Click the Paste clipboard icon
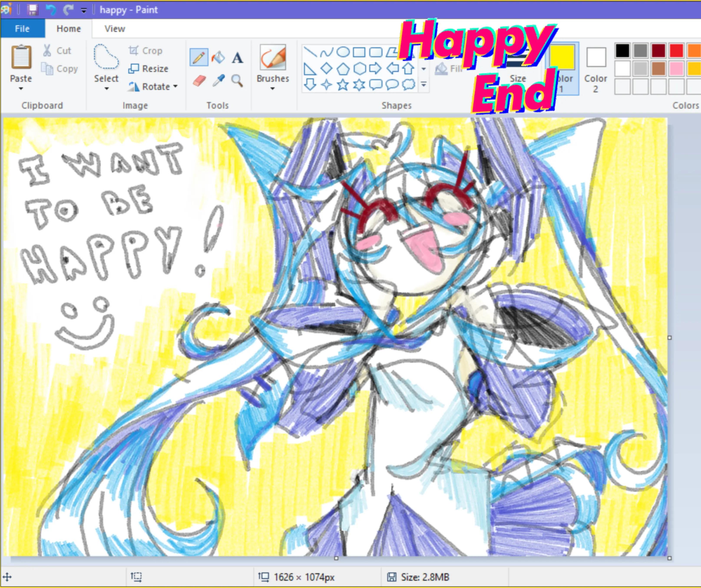Screen dimensions: 701x588 [21, 57]
